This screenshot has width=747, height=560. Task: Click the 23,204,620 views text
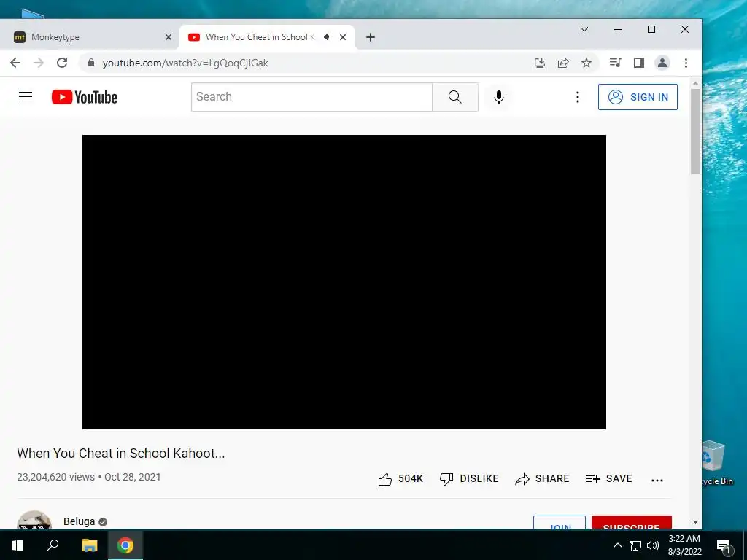55,477
